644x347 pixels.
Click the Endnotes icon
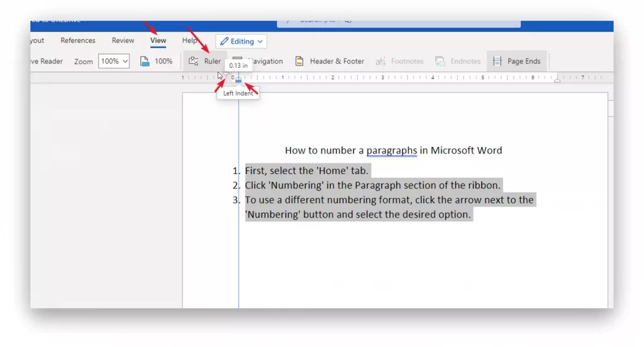point(440,61)
